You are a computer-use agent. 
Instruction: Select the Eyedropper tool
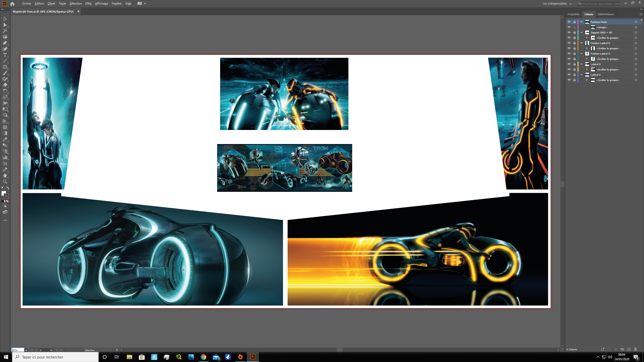tap(5, 140)
